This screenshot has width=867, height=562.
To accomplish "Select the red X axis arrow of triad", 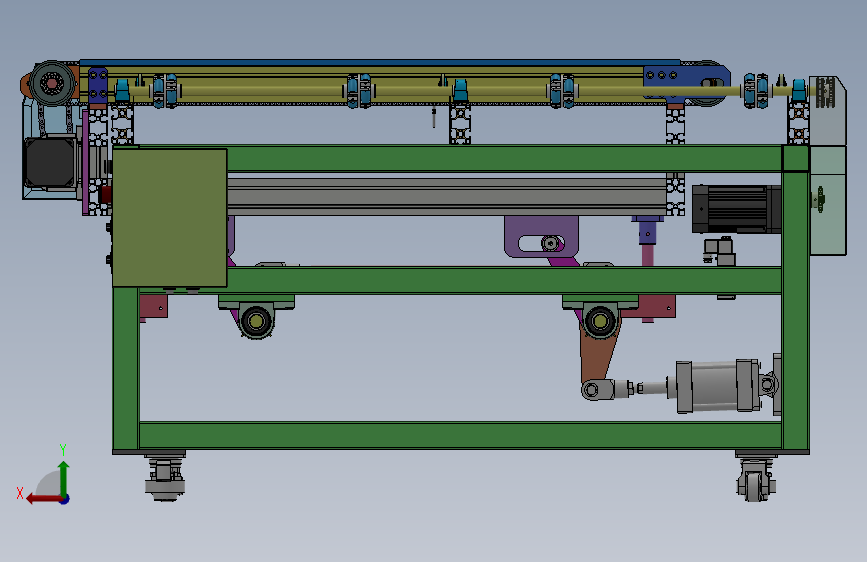I will [44, 499].
